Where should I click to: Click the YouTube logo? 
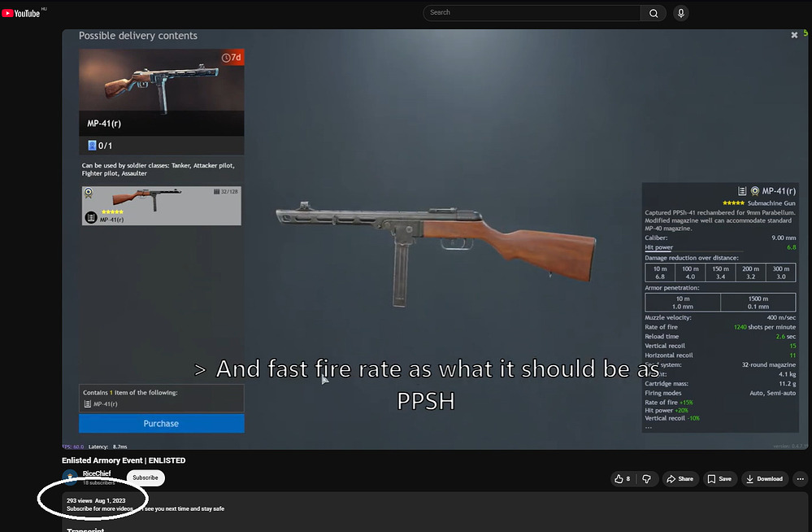point(20,14)
